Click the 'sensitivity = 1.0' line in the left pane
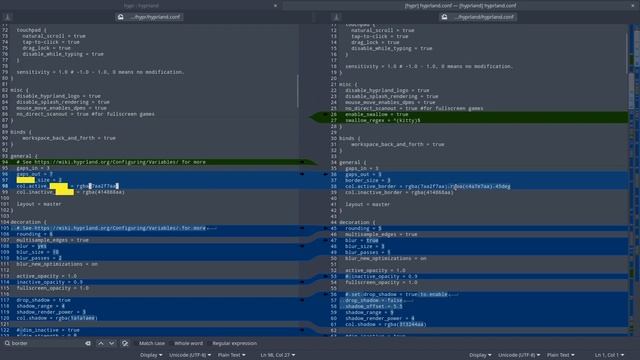Screen dimensions: 640x360 (100, 72)
